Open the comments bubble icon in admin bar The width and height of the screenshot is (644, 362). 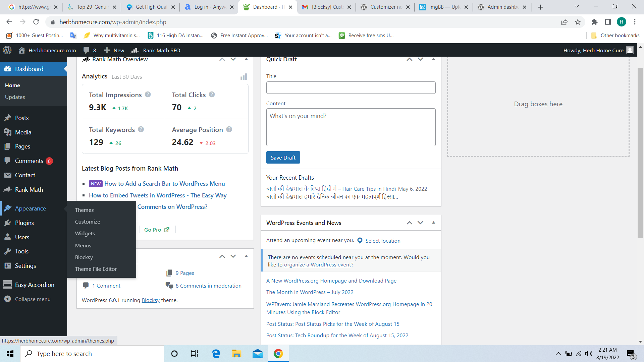[86, 50]
